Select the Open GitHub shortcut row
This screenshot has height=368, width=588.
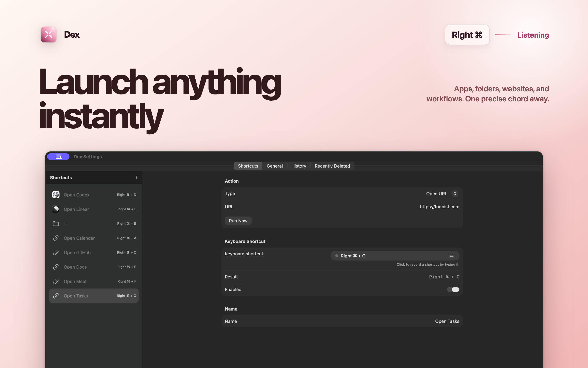click(94, 252)
